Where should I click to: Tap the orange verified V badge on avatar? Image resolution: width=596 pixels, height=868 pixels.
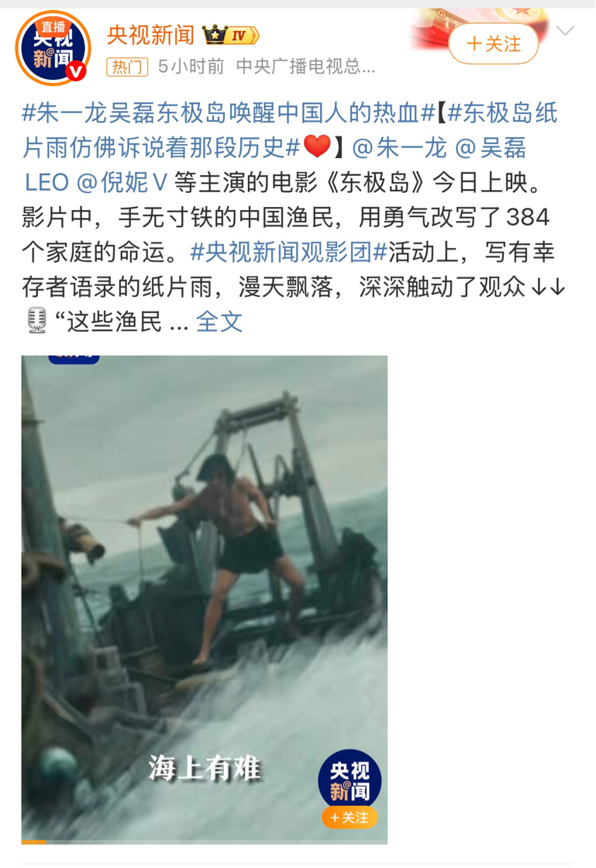tap(76, 71)
